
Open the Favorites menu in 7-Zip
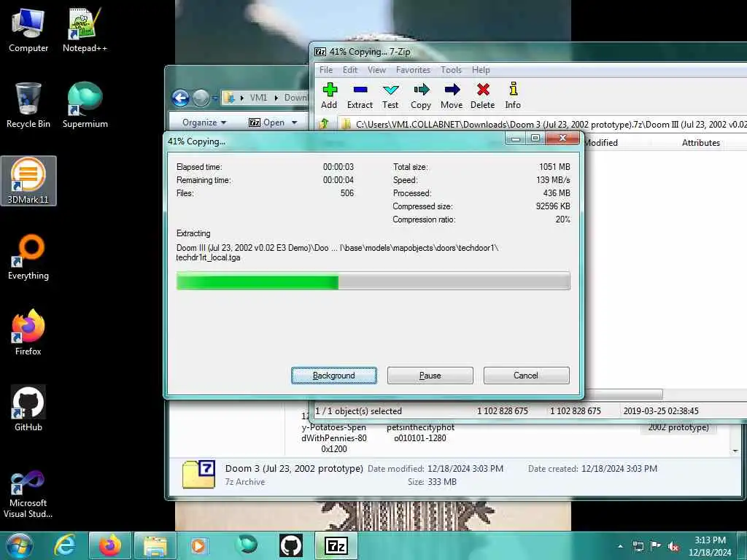pyautogui.click(x=413, y=70)
